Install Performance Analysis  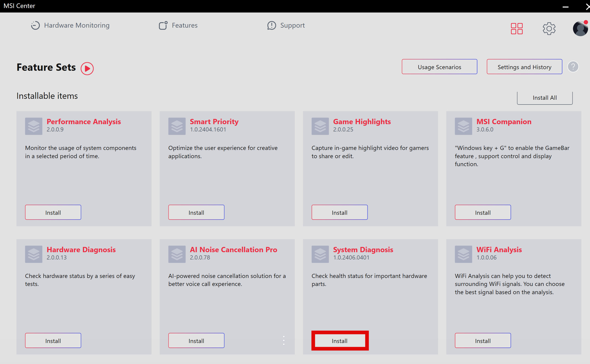tap(53, 212)
